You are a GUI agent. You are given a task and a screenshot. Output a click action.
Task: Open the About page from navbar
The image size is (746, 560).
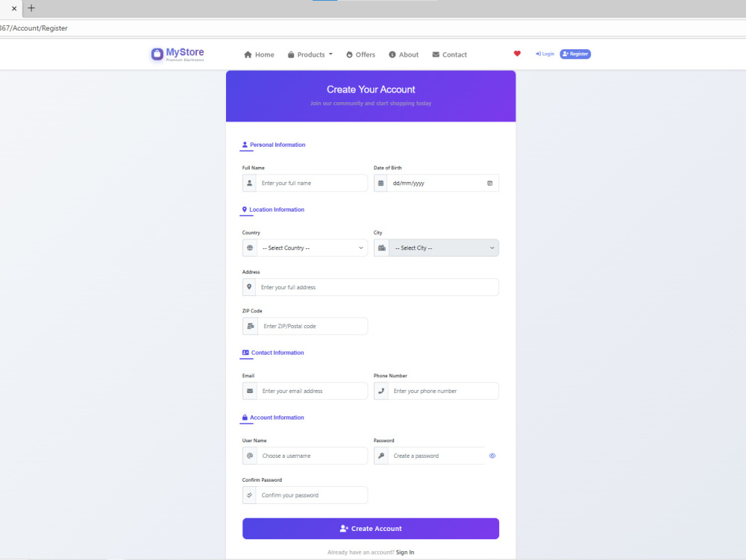(404, 54)
